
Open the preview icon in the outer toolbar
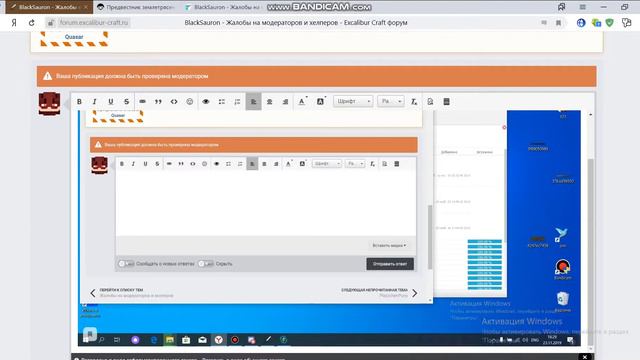(x=430, y=102)
